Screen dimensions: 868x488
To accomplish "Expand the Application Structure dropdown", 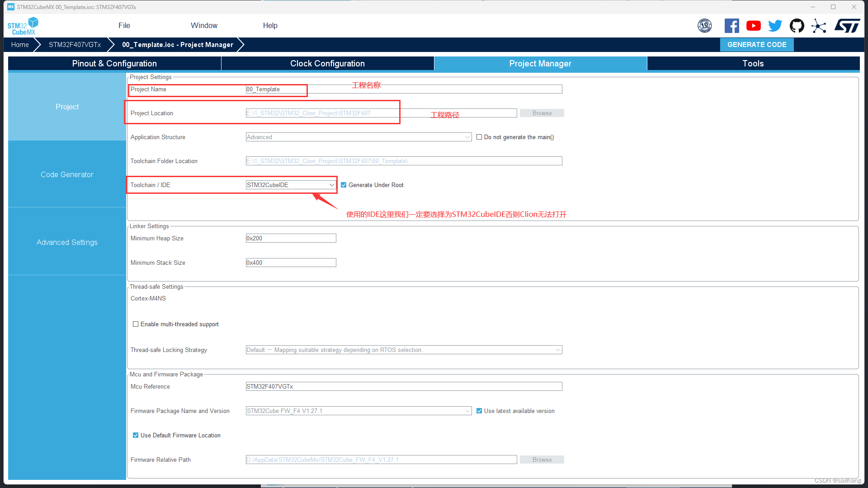I will click(x=359, y=137).
